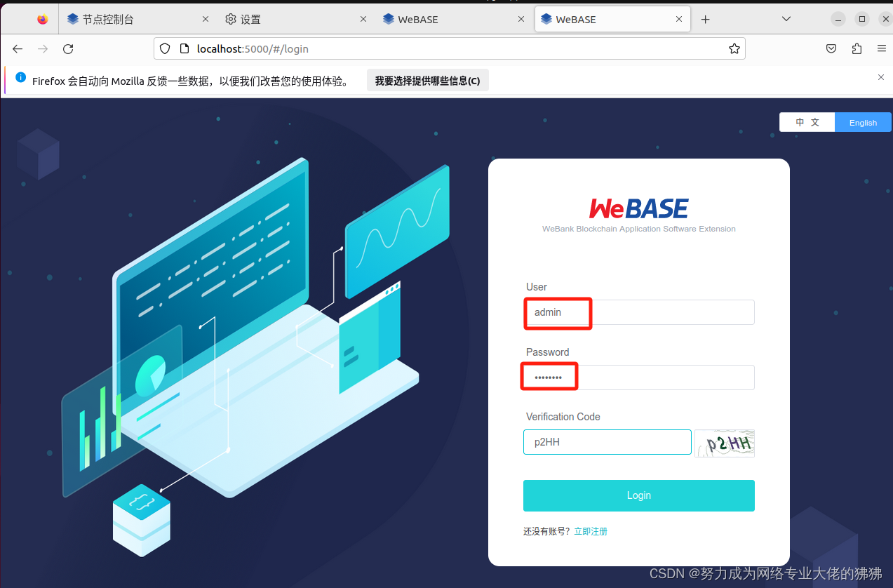Click the Login button
The height and width of the screenshot is (588, 893).
tap(638, 495)
